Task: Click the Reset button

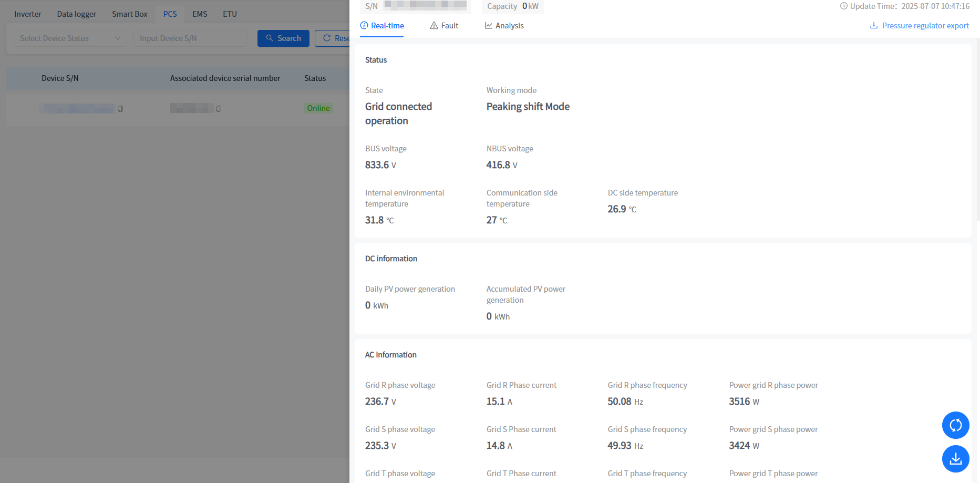Action: (333, 38)
